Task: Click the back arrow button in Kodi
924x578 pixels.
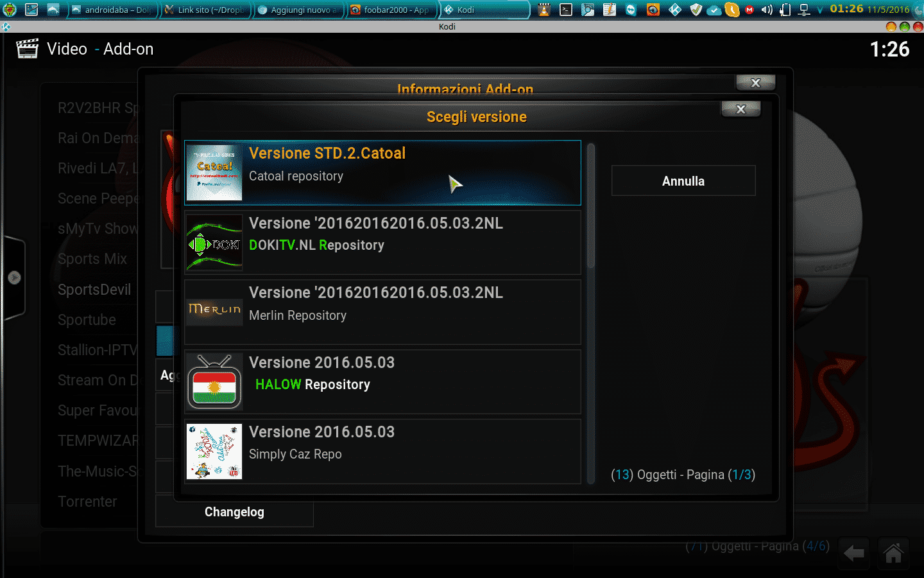Action: click(853, 554)
